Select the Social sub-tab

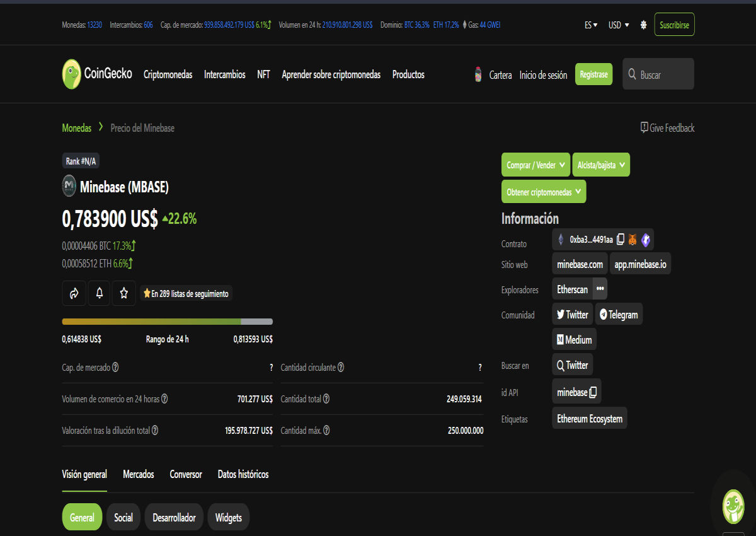(x=123, y=517)
